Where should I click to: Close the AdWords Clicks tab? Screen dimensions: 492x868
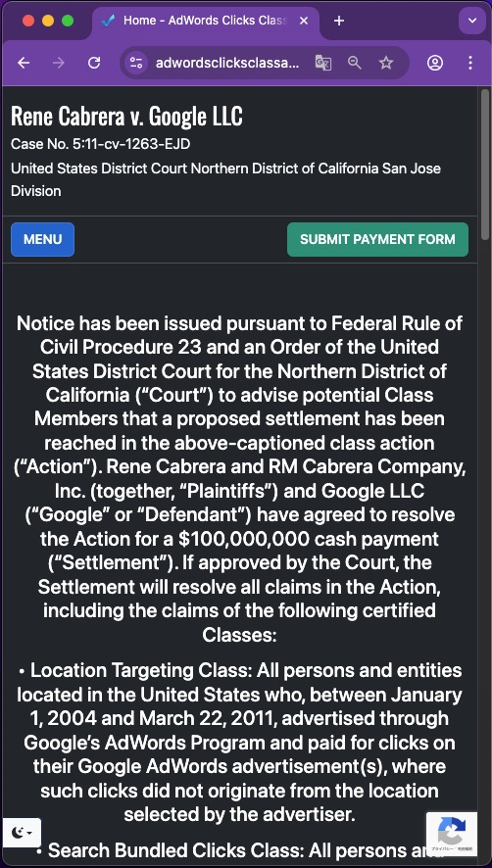pyautogui.click(x=304, y=21)
